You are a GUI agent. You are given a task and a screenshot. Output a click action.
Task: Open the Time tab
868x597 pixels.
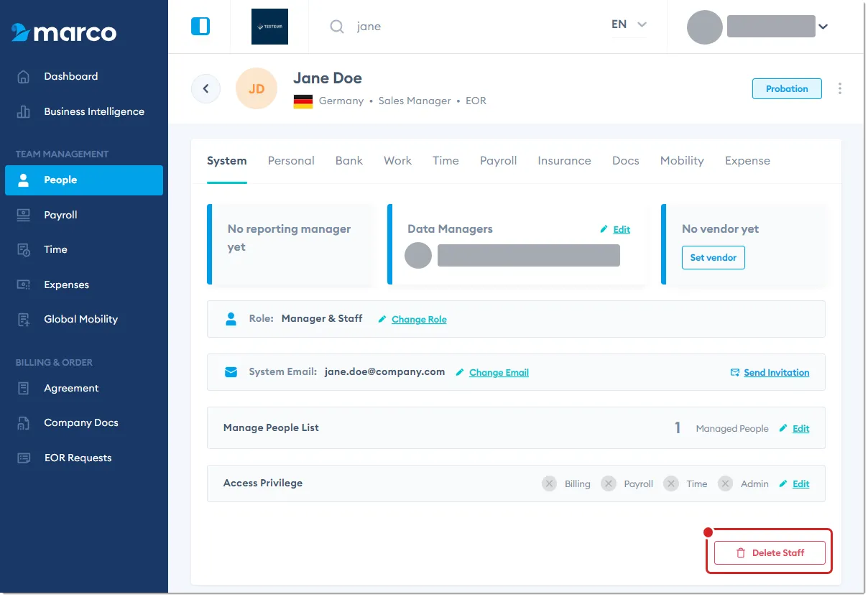pyautogui.click(x=445, y=161)
